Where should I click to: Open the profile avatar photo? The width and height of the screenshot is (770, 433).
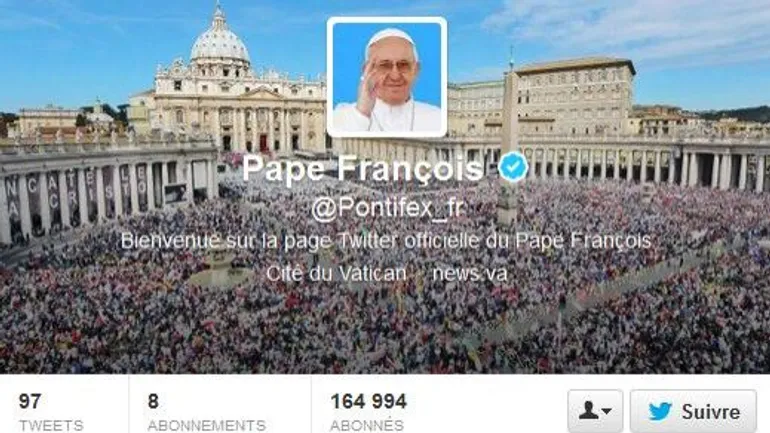tap(387, 77)
